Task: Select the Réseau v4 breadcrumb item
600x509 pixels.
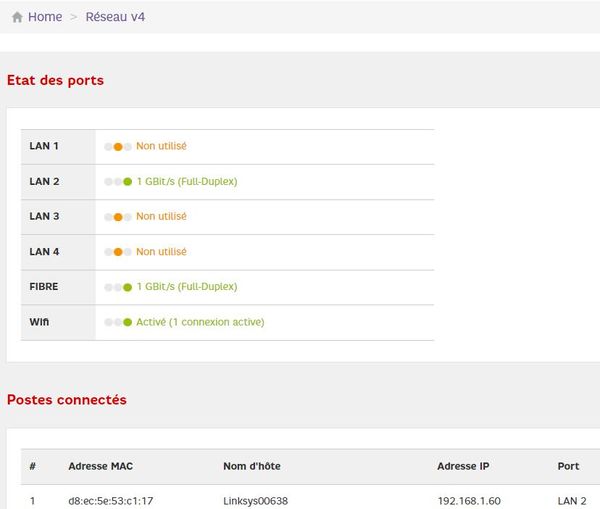Action: point(115,17)
